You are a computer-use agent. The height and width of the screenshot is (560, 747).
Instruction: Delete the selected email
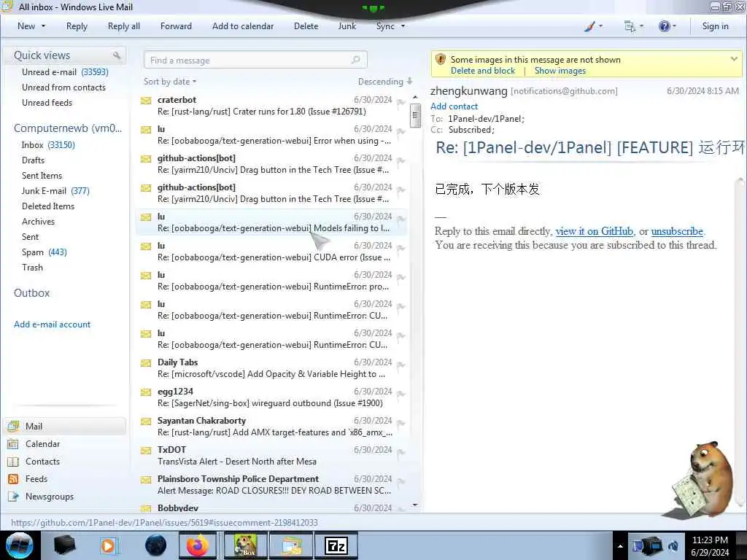306,26
